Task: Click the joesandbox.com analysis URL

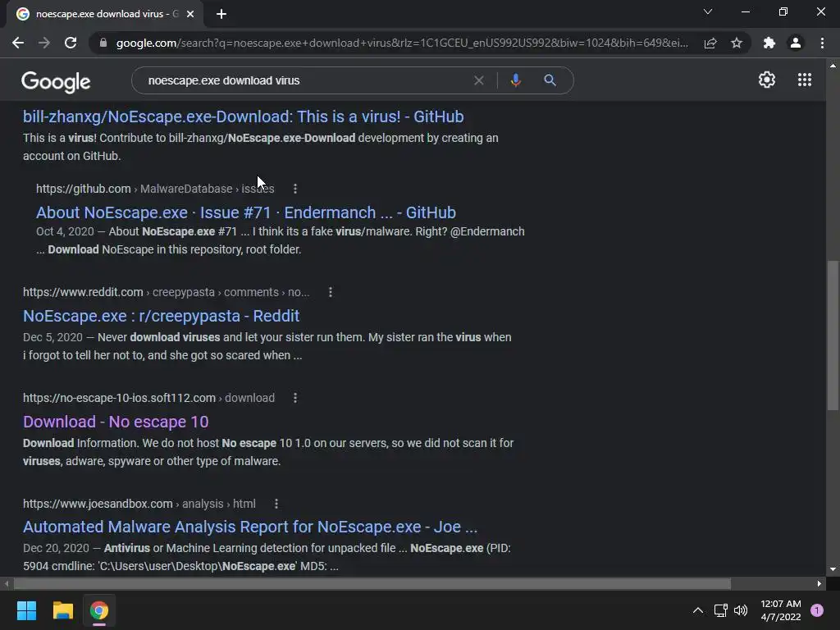Action: [x=139, y=504]
